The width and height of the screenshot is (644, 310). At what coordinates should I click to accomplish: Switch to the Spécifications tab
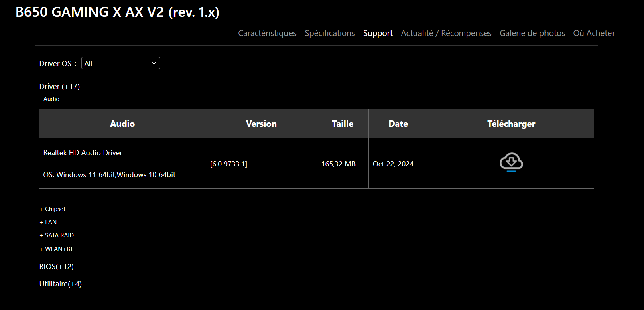(330, 33)
